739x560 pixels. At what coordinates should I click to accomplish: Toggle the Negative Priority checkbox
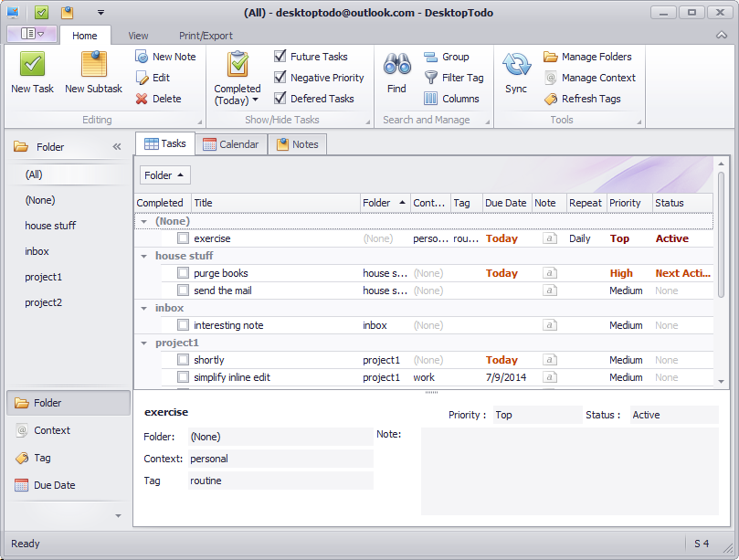pyautogui.click(x=280, y=78)
